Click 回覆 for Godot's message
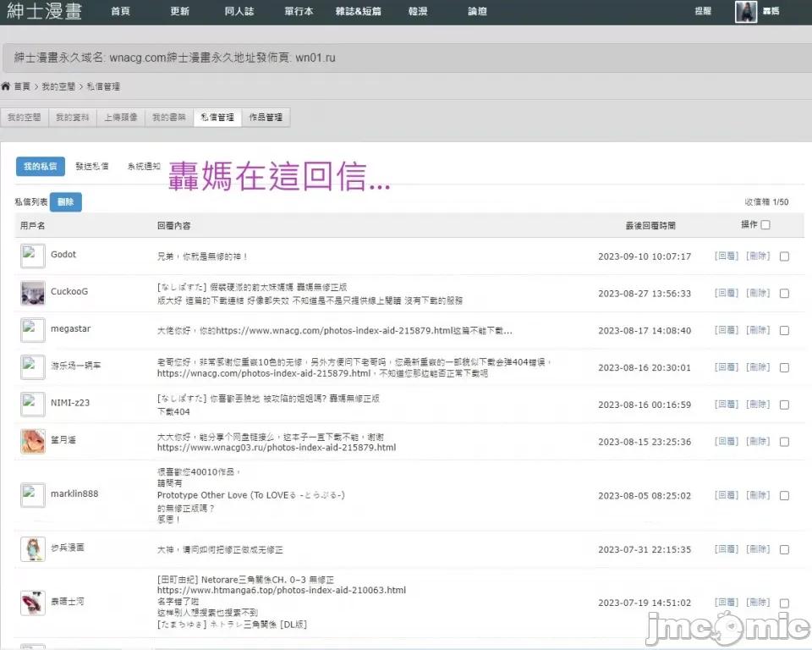Viewport: 812px width, 650px height. pos(726,256)
